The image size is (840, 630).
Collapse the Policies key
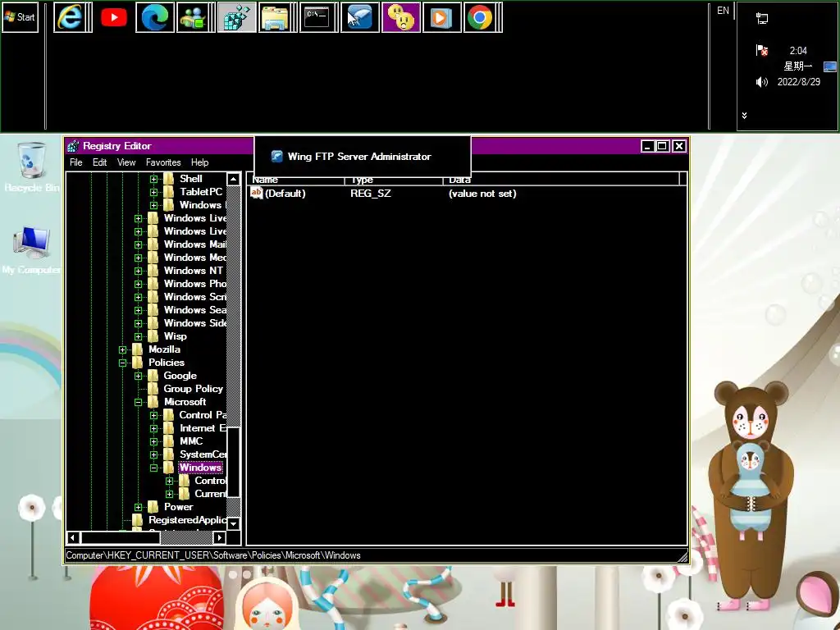[123, 363]
